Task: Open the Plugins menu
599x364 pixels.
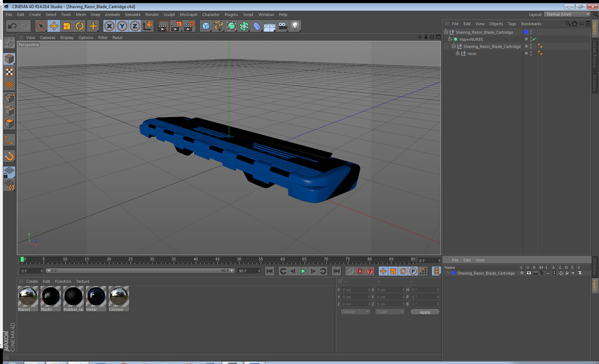Action: coord(231,15)
